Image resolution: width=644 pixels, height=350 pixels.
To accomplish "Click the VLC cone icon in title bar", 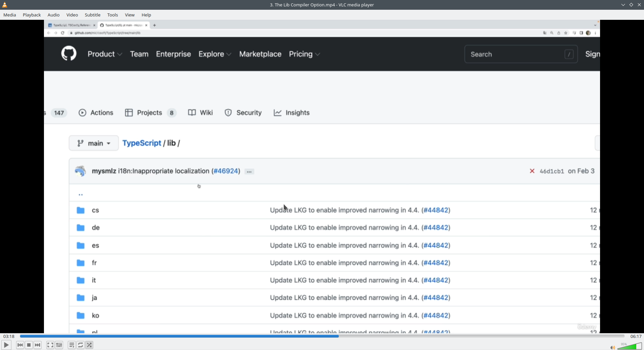I will click(x=5, y=5).
